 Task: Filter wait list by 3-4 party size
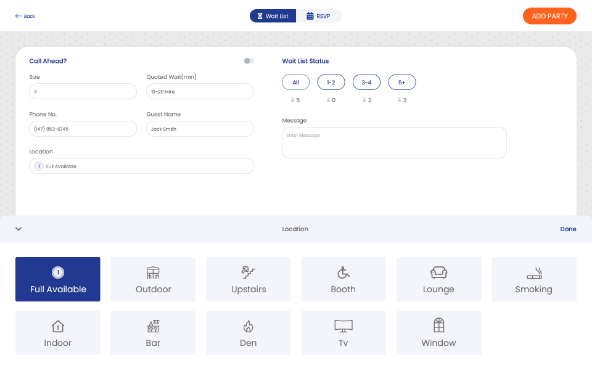point(367,82)
